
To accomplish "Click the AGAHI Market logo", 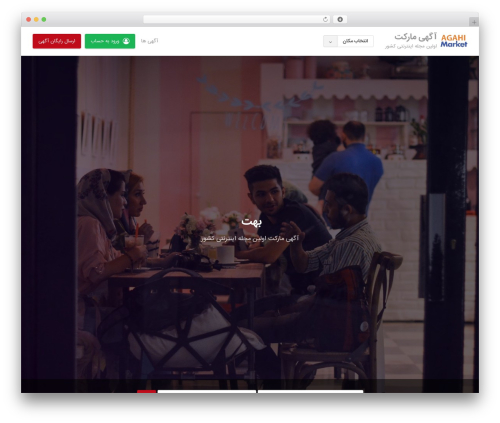I will (x=454, y=41).
